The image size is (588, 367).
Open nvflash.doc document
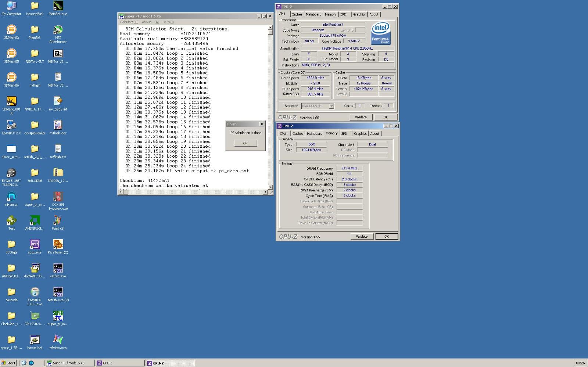(58, 127)
